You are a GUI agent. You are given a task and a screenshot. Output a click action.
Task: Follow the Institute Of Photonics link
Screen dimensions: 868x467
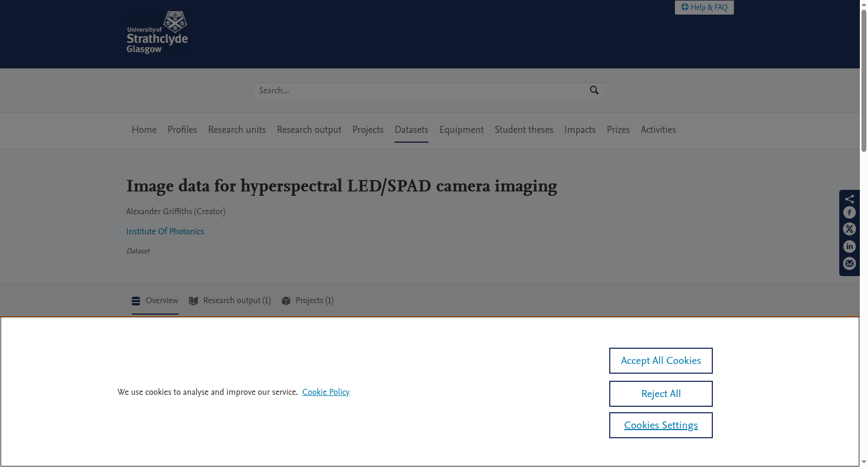165,232
